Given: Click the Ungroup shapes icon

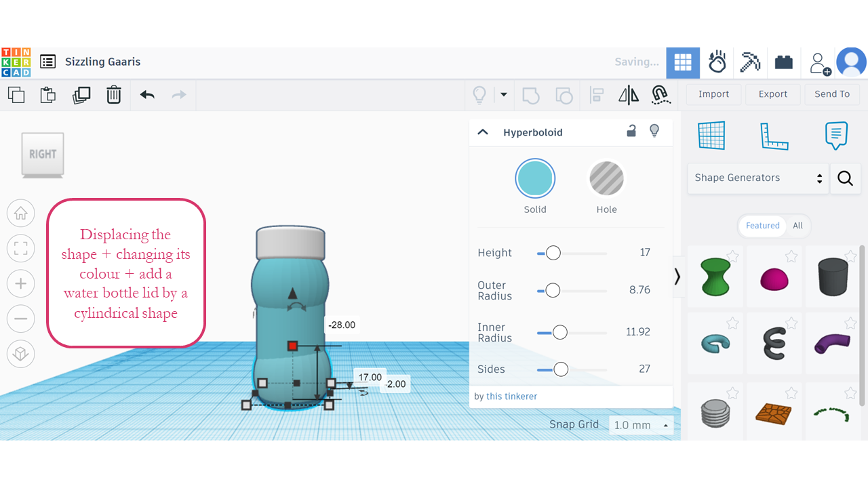Looking at the screenshot, I should (x=564, y=95).
